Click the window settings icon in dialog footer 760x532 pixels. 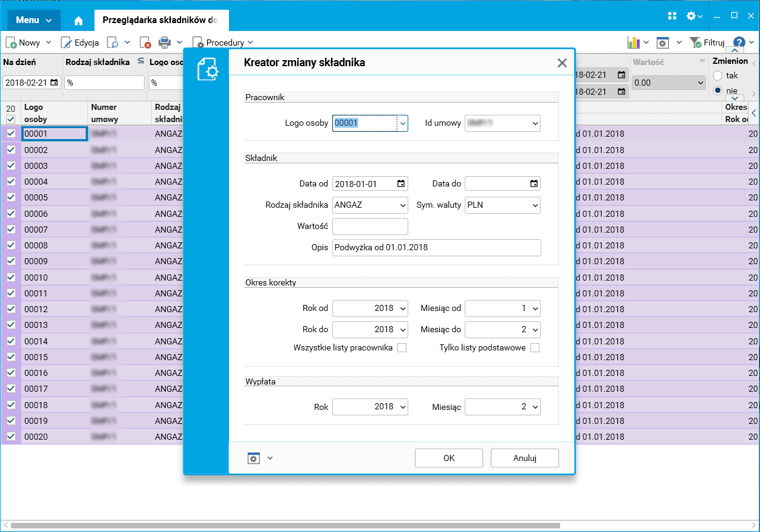coord(254,458)
